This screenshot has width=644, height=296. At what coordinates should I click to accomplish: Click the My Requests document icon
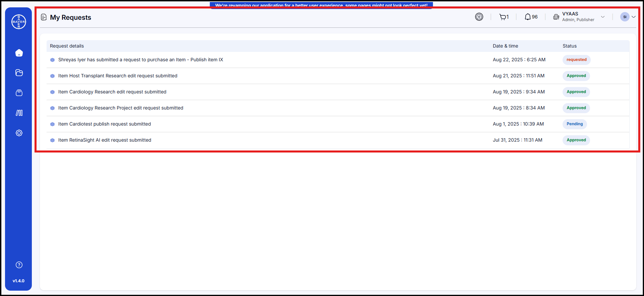click(x=44, y=17)
